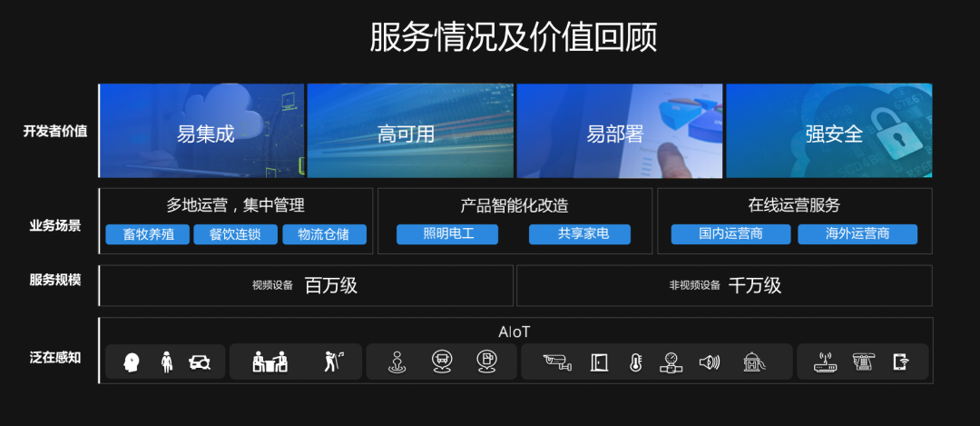The height and width of the screenshot is (426, 980).
Task: Click the 开发者价值 row label
Action: (x=55, y=132)
